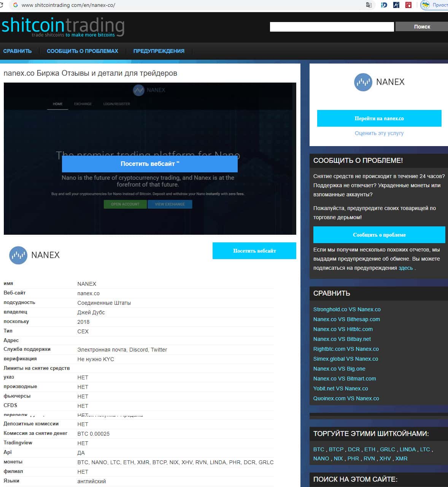Click the NIX coin link
The height and width of the screenshot is (487, 448).
tap(338, 458)
